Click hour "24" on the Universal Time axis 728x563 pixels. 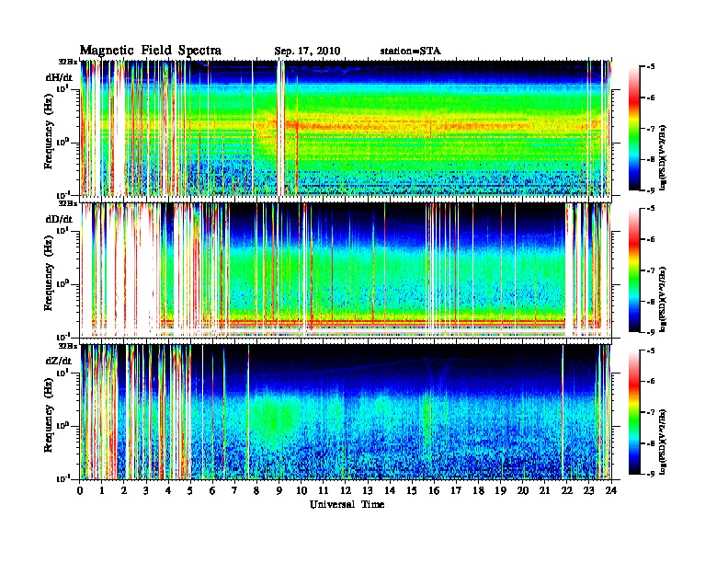(x=611, y=490)
